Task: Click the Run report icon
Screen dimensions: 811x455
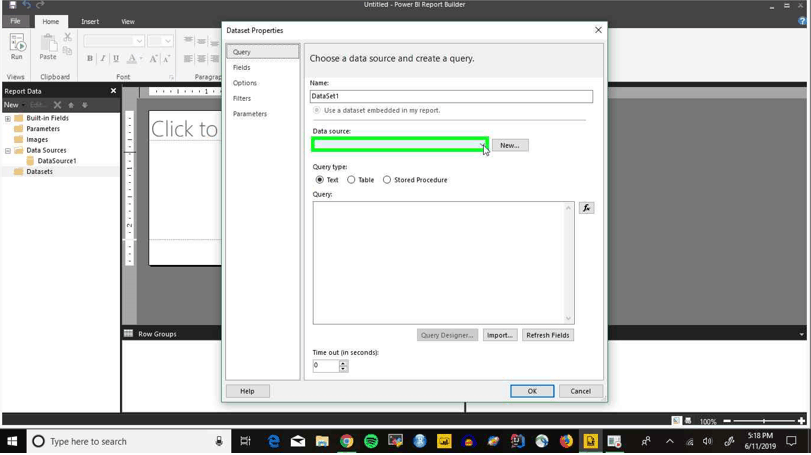Action: pos(17,47)
